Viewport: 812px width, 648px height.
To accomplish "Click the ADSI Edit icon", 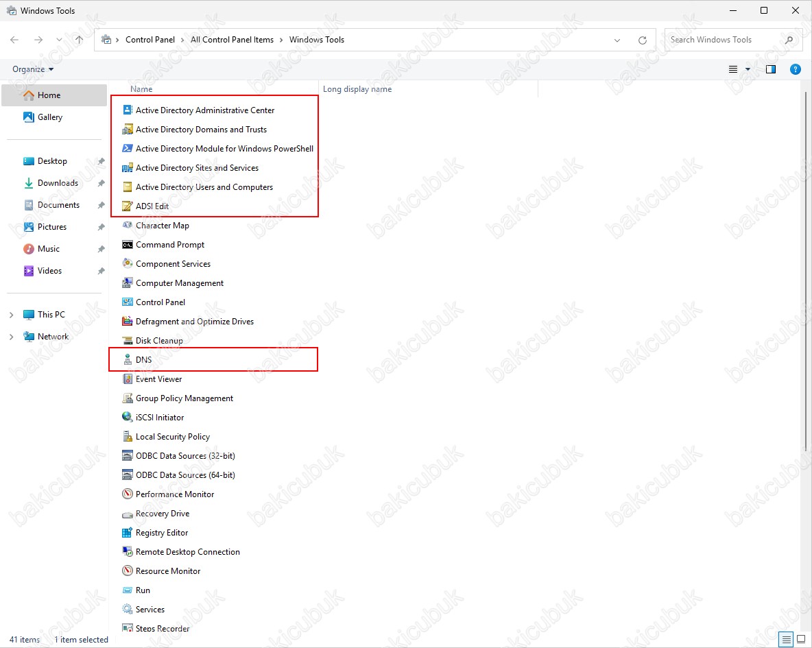I will (128, 206).
